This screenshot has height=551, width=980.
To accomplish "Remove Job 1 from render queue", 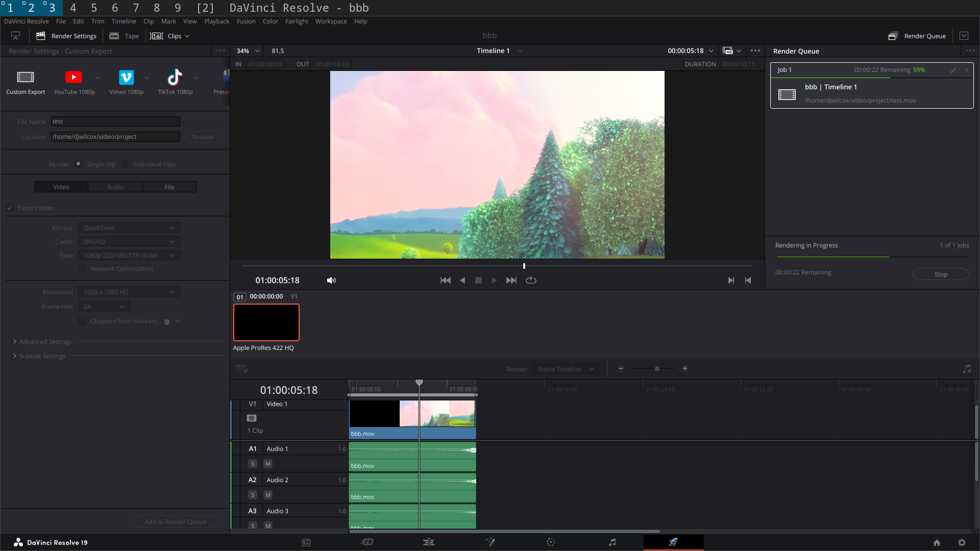I will coord(967,70).
